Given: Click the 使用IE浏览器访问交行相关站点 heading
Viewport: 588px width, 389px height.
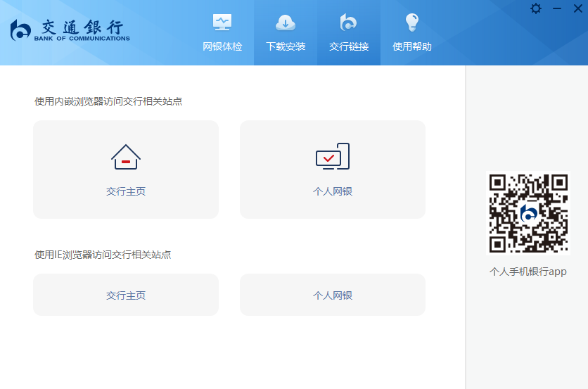Looking at the screenshot, I should 103,255.
